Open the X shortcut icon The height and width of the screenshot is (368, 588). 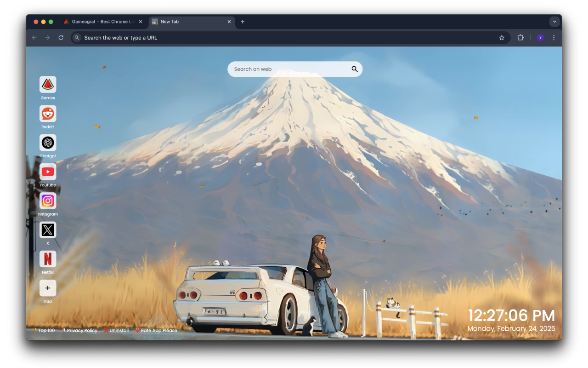pos(47,230)
